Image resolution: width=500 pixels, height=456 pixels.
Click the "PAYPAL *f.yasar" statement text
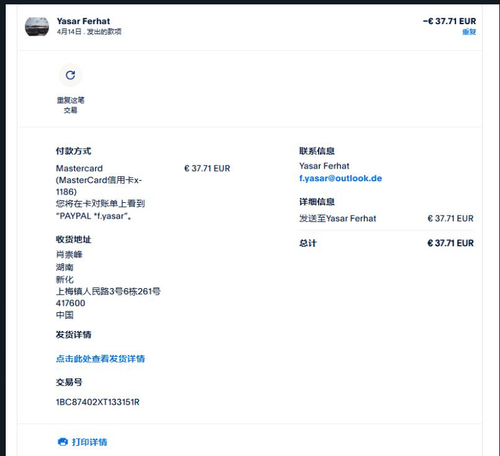pyautogui.click(x=93, y=216)
